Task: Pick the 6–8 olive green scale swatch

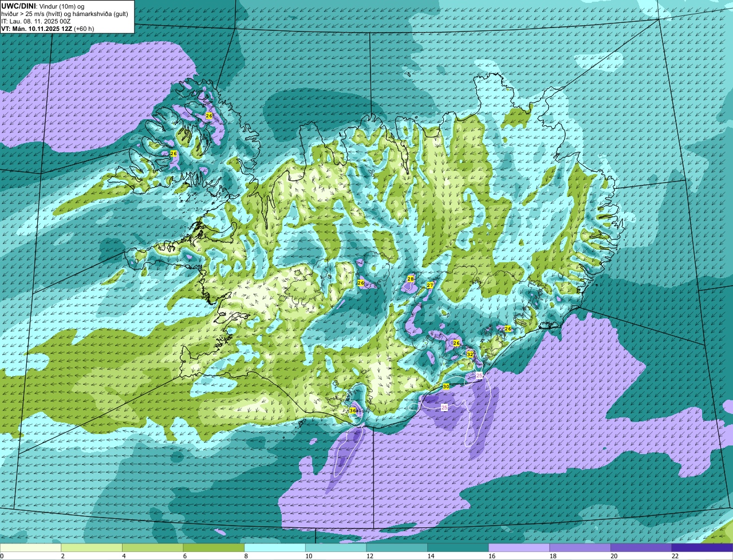Action: pyautogui.click(x=214, y=548)
